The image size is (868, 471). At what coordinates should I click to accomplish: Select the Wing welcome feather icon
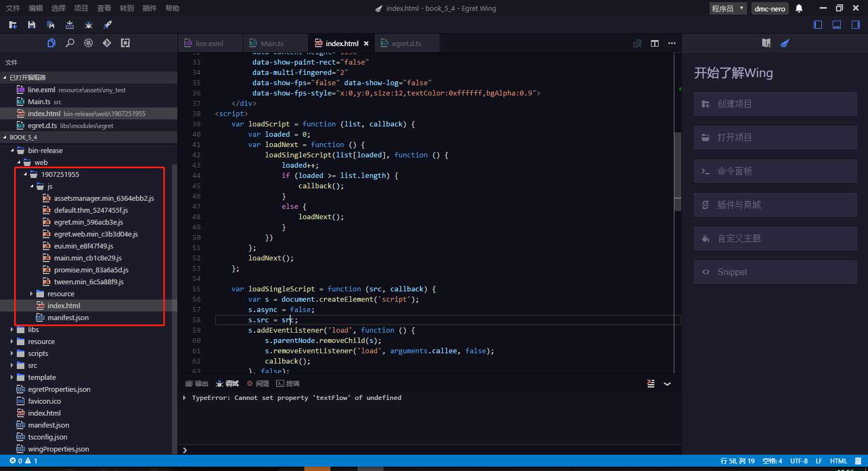click(784, 43)
